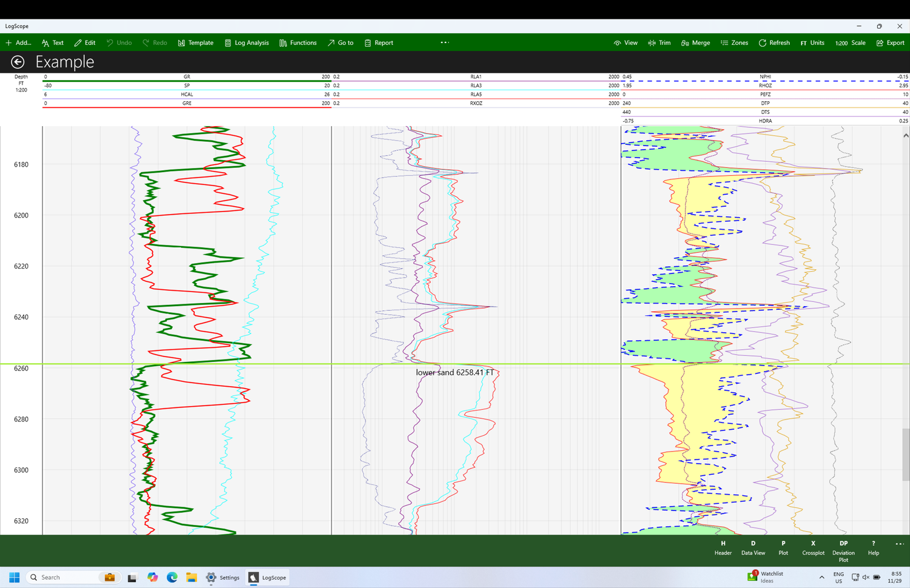Open the Template menu
The image size is (910, 588).
[x=195, y=43]
